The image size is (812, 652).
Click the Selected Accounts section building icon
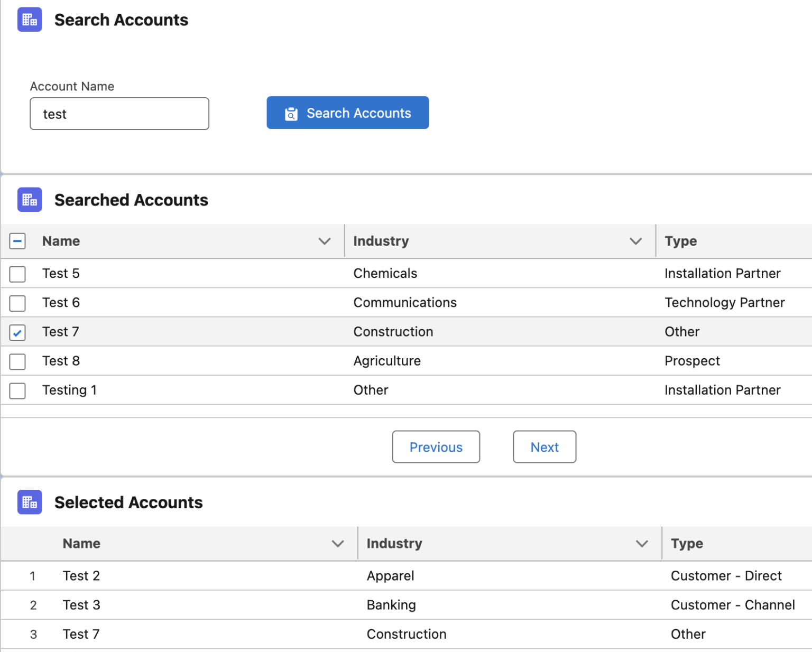30,502
